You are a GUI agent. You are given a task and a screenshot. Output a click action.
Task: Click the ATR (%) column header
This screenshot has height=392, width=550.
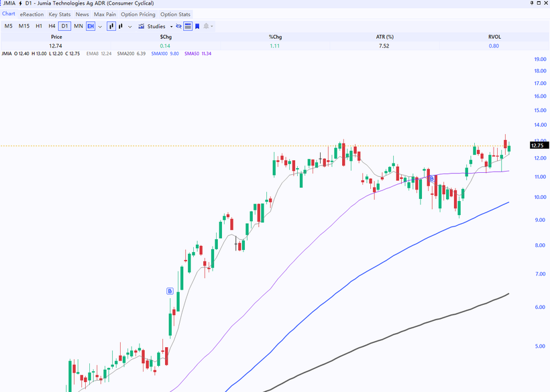(x=385, y=37)
